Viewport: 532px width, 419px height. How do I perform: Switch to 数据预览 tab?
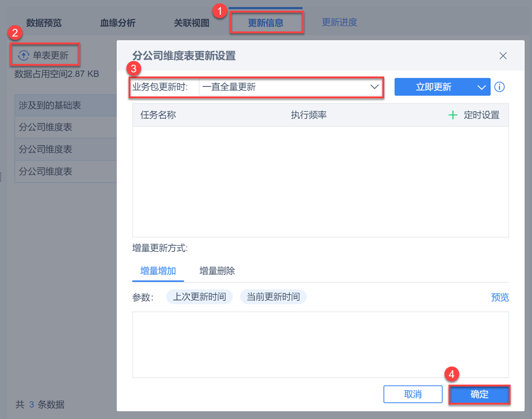pos(44,23)
